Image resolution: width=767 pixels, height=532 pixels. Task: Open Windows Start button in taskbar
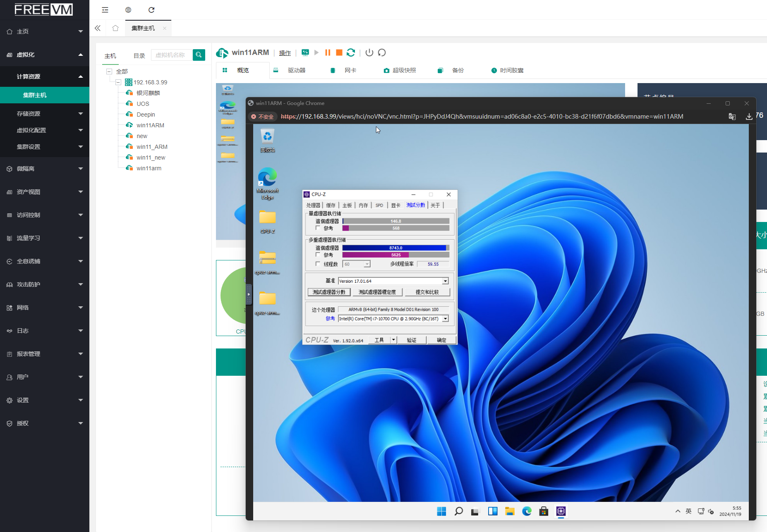pyautogui.click(x=441, y=511)
